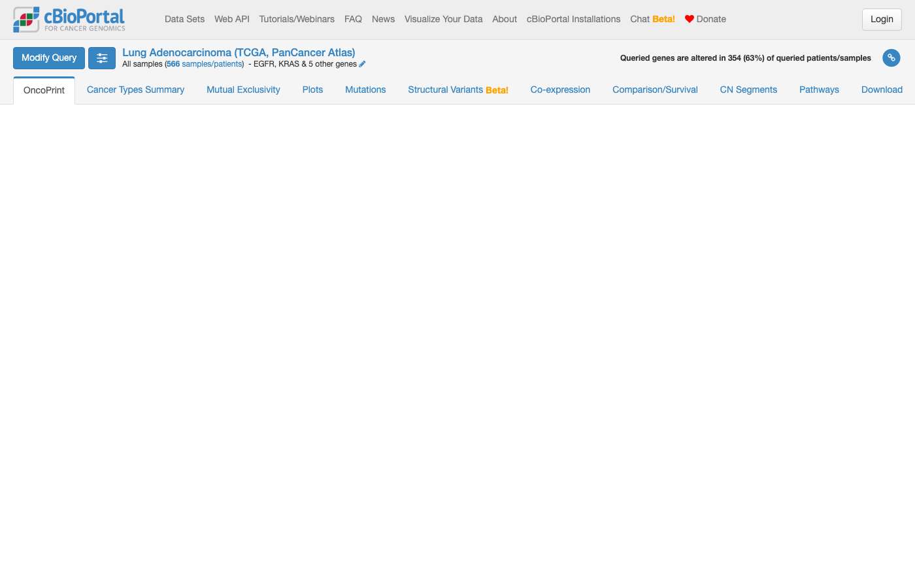Open Visualize Your Data
915x588 pixels.
tap(443, 19)
